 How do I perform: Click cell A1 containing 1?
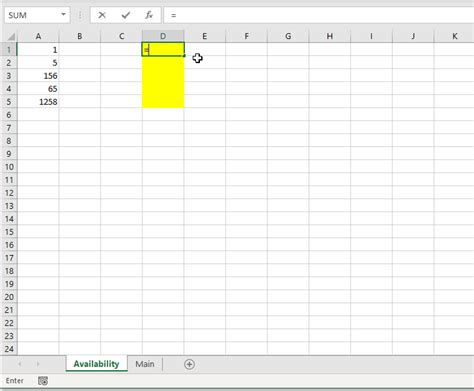tap(38, 50)
